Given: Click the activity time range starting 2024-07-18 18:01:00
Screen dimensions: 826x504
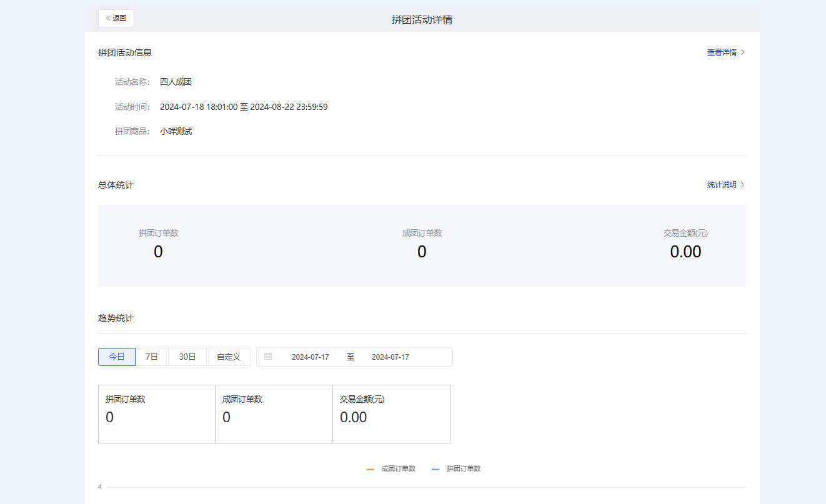Looking at the screenshot, I should coord(244,107).
